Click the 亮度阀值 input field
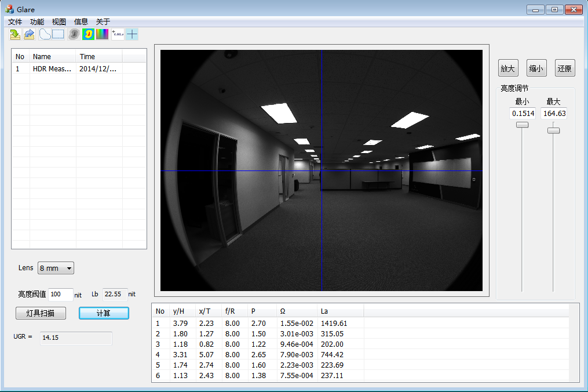Viewport: 588px width, 392px height. [61, 294]
